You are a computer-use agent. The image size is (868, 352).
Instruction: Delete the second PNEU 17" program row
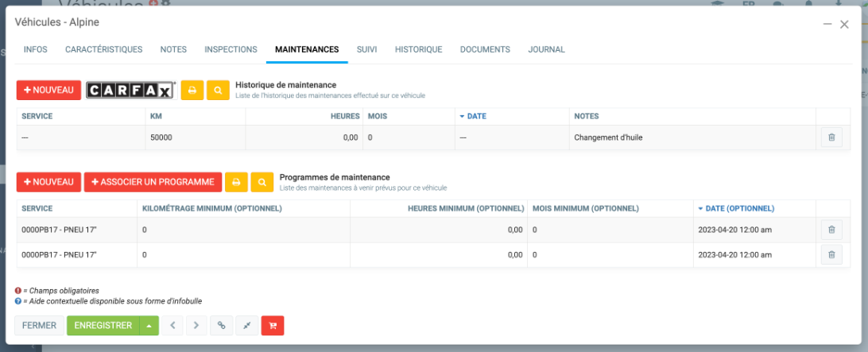831,255
